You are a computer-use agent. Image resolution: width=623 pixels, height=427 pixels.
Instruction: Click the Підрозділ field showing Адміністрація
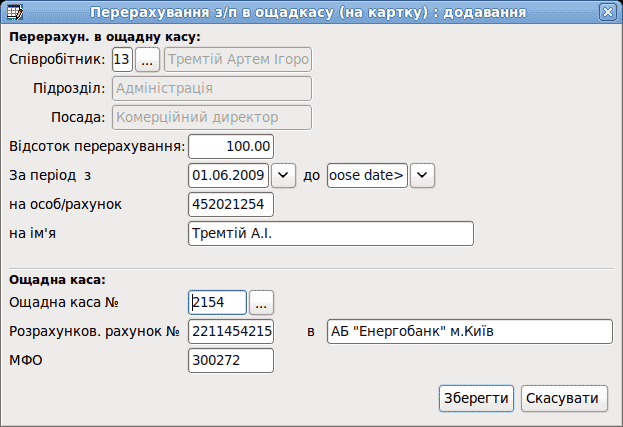click(212, 88)
